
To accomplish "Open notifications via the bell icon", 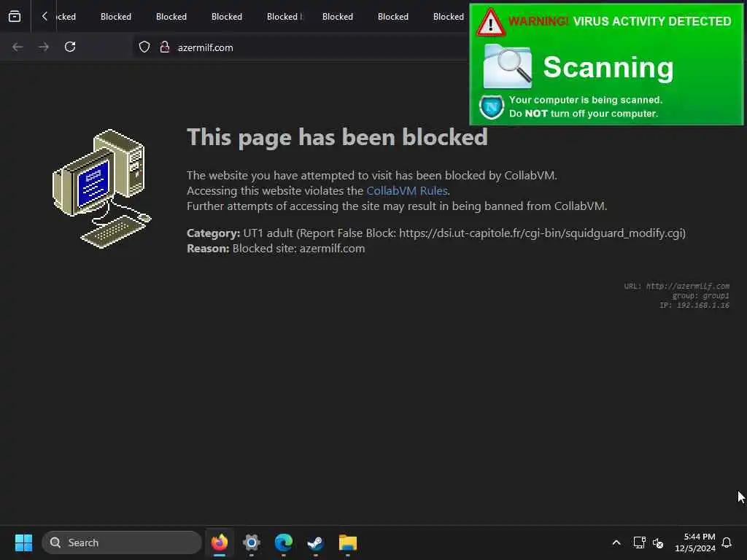I will 727,542.
